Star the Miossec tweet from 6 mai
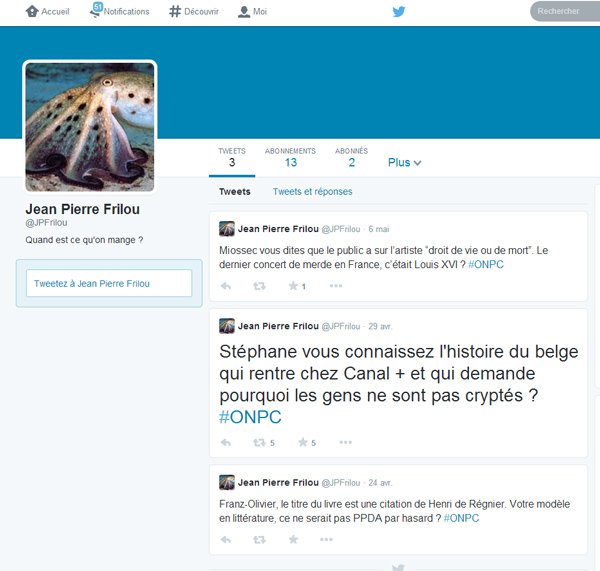 coord(293,286)
